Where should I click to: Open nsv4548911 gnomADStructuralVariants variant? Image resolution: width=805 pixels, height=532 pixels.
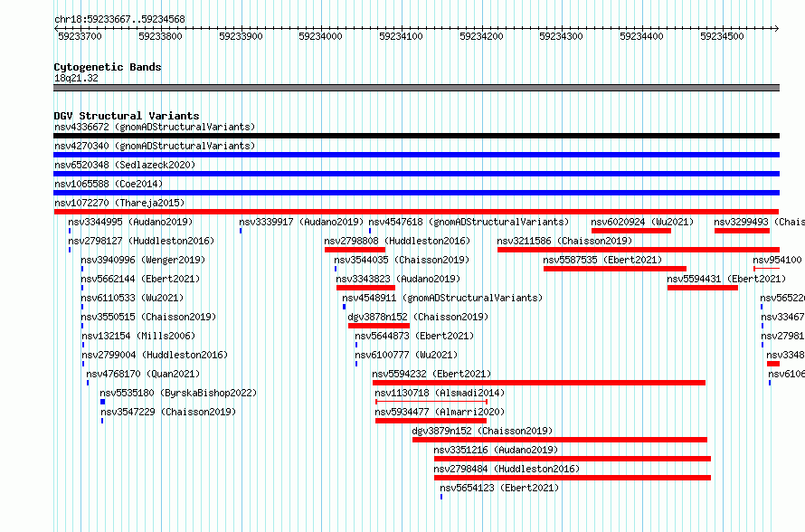coord(442,298)
